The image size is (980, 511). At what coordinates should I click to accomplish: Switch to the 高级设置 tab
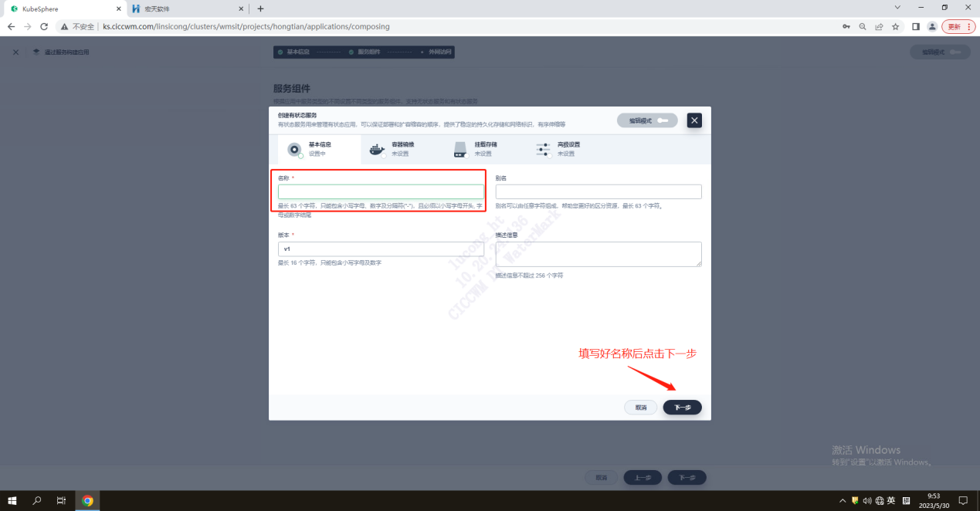pyautogui.click(x=567, y=149)
